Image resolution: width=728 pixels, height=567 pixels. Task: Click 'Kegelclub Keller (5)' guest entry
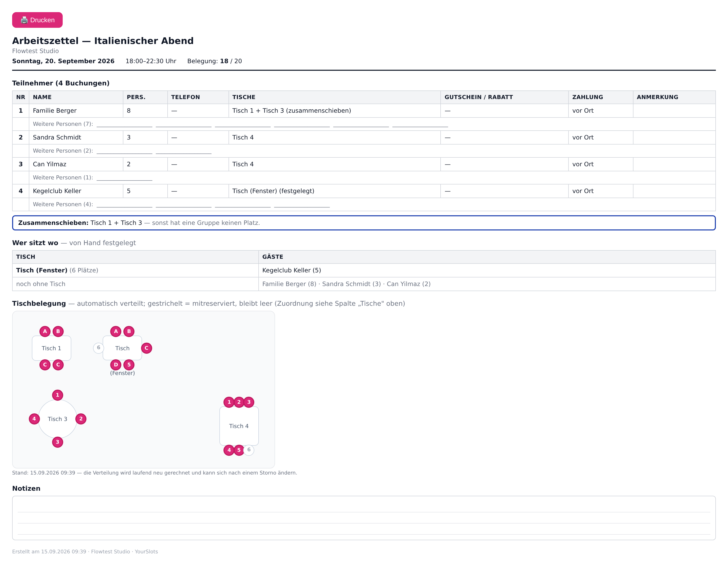point(292,270)
